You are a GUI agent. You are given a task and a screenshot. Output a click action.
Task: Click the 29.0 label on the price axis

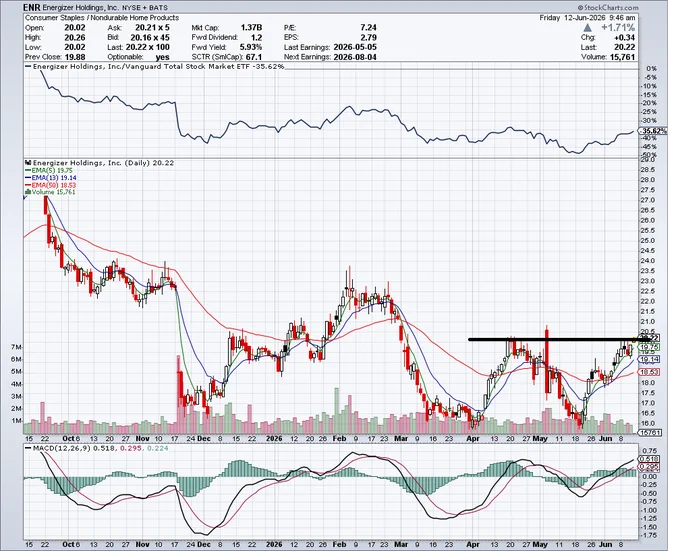(649, 160)
